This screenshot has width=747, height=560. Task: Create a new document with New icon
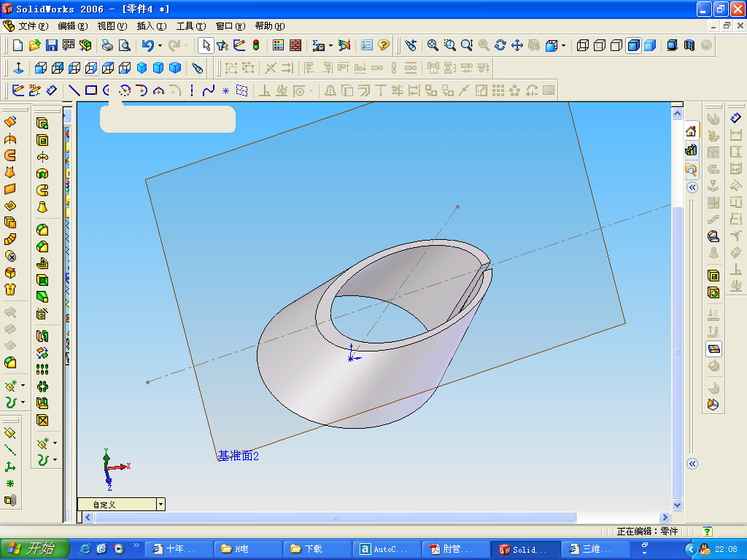click(18, 45)
